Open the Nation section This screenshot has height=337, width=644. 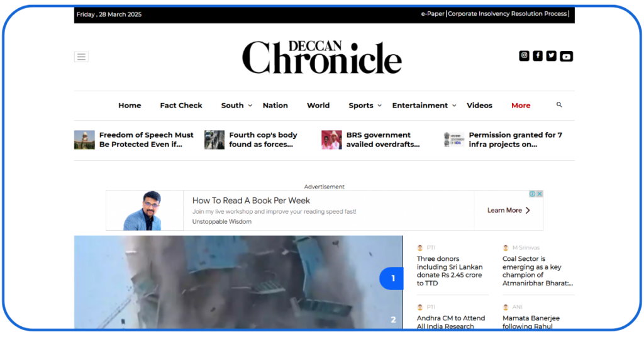click(x=275, y=106)
